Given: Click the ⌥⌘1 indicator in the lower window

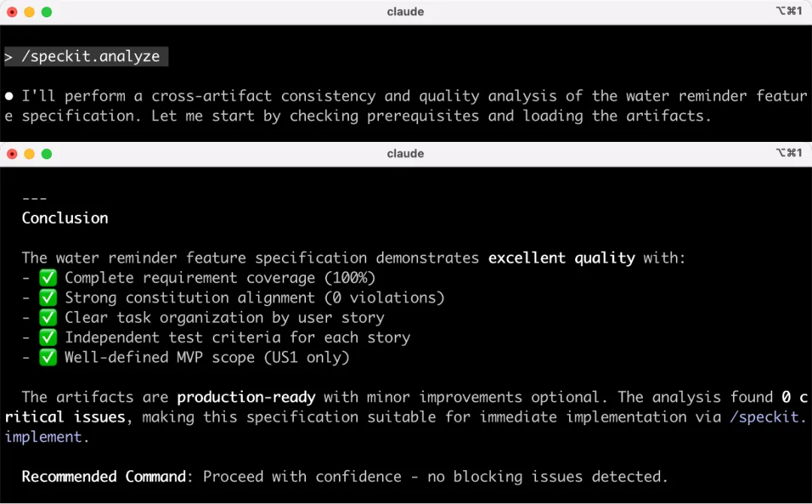Looking at the screenshot, I should [x=789, y=153].
